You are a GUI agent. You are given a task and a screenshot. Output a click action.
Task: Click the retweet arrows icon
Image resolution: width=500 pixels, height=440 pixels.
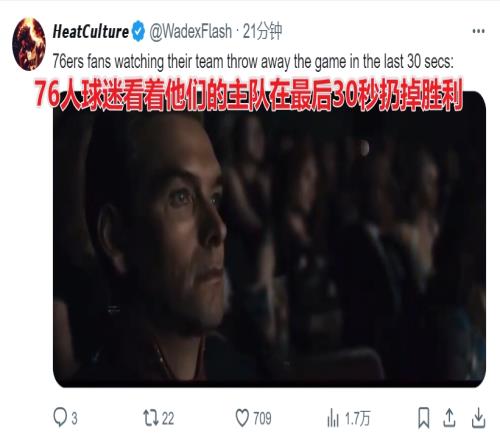pyautogui.click(x=151, y=418)
